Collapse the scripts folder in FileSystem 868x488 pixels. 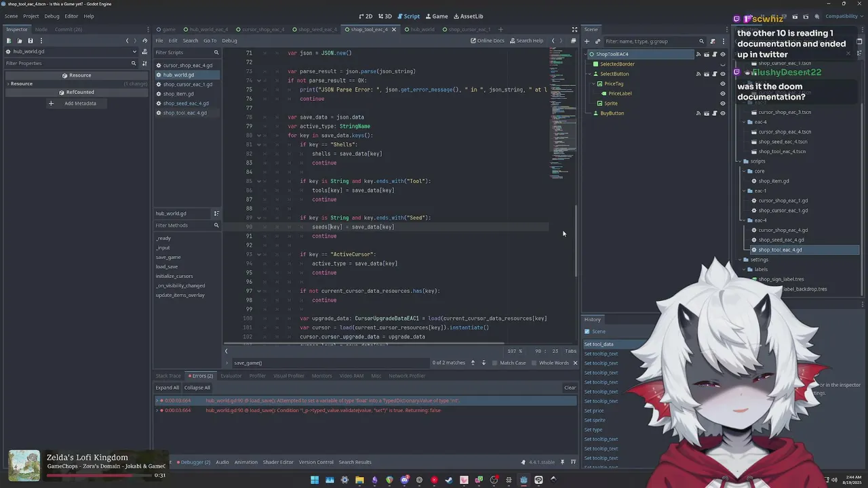coord(739,161)
